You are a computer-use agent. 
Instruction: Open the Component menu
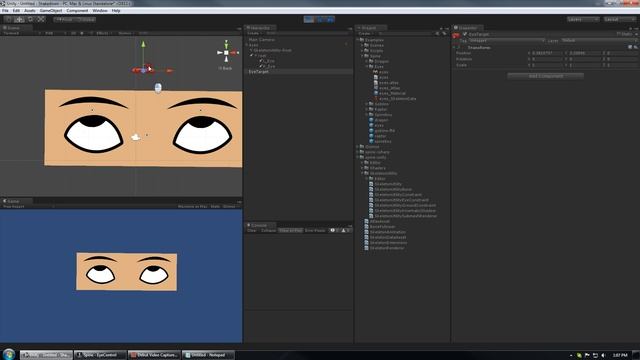[77, 11]
